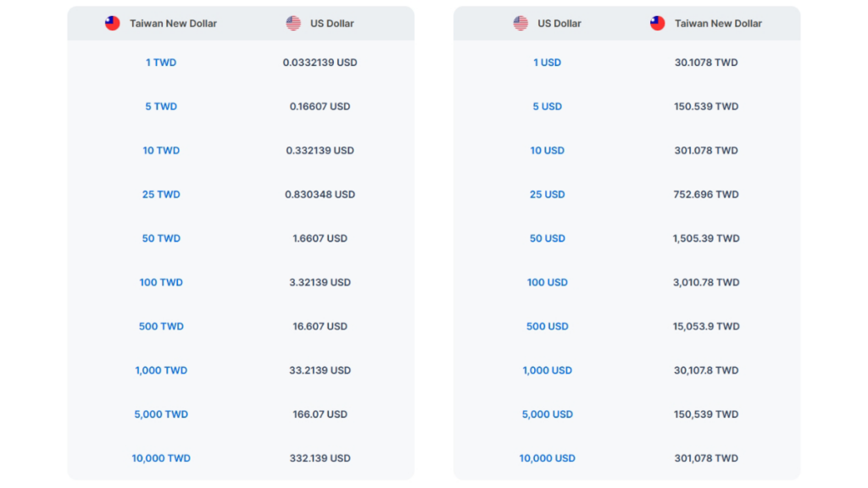Click the 10,000 TWD link
This screenshot has width=868, height=488.
(161, 459)
